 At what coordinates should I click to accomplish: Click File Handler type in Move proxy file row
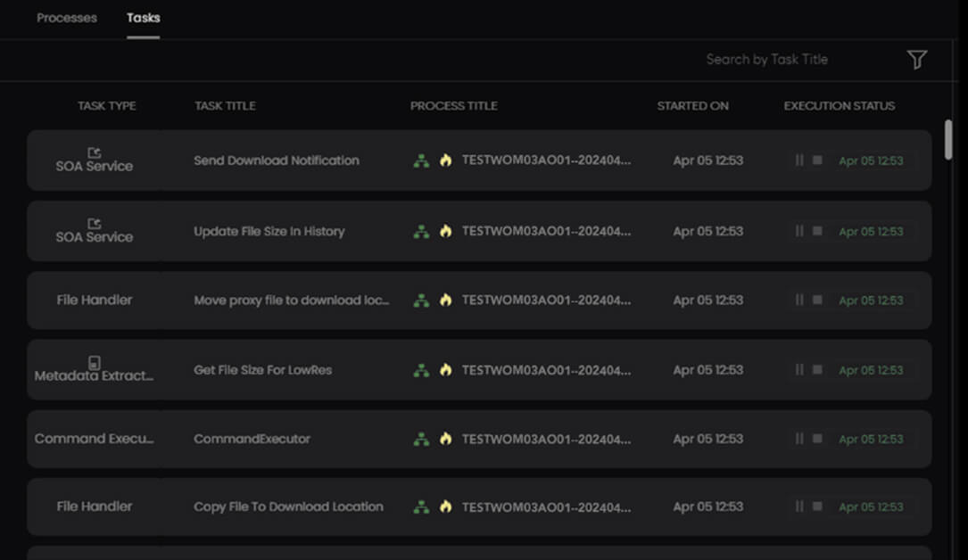point(95,301)
